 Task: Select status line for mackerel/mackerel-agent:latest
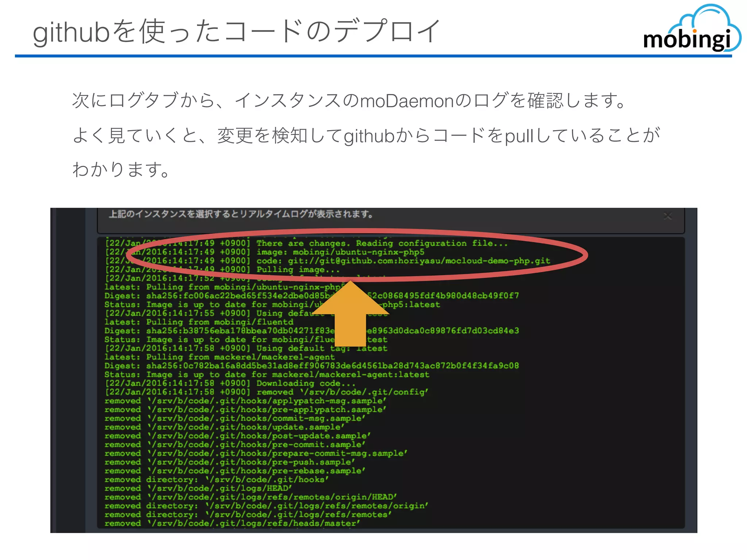(x=267, y=374)
